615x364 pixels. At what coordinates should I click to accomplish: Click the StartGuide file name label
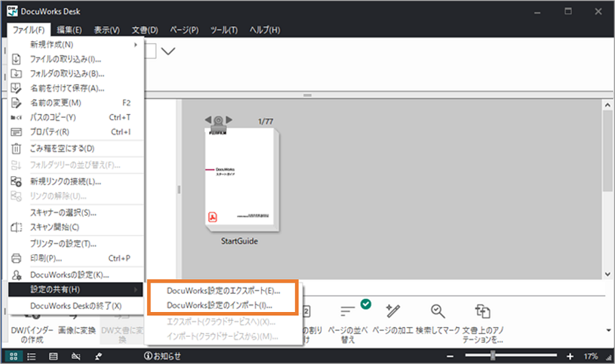click(239, 241)
